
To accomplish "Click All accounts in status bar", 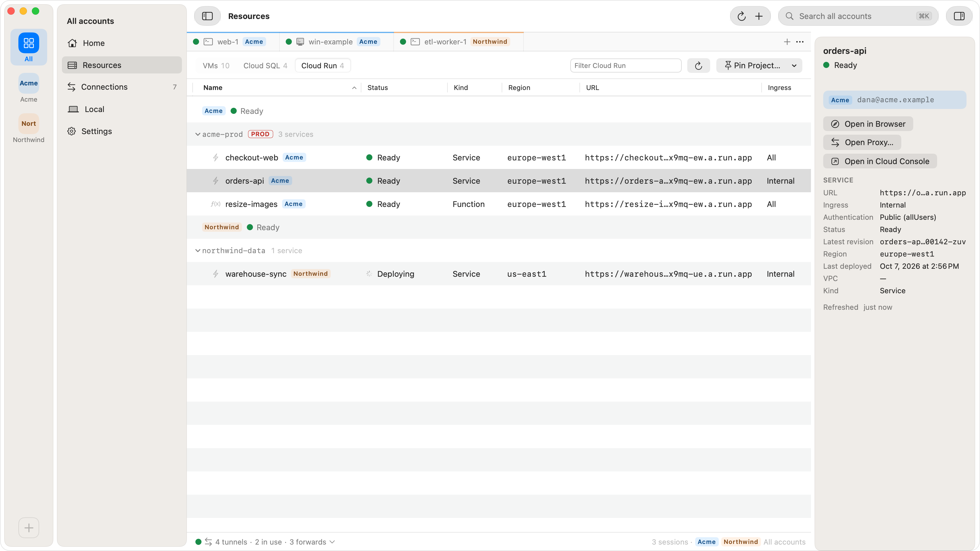I will pos(784,542).
